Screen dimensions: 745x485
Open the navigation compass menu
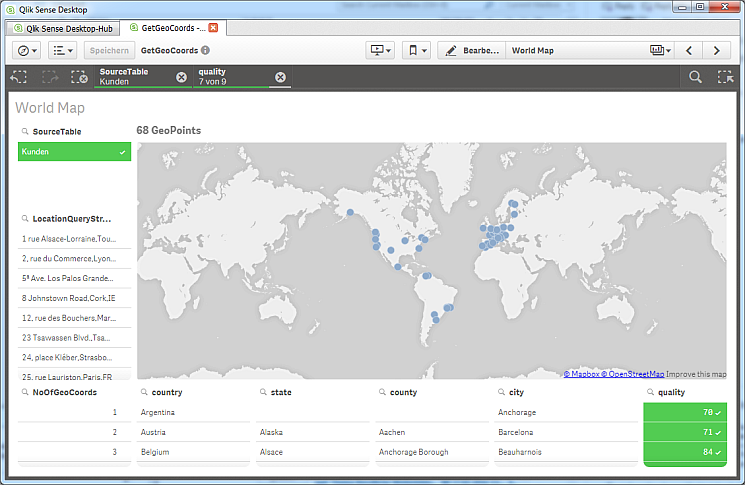(27, 50)
